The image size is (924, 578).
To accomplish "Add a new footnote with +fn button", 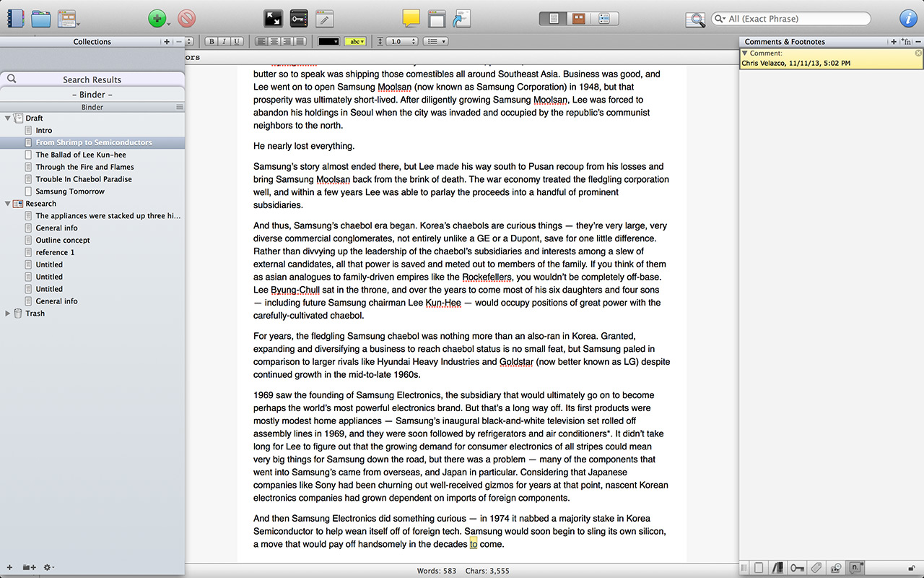I will tap(907, 42).
